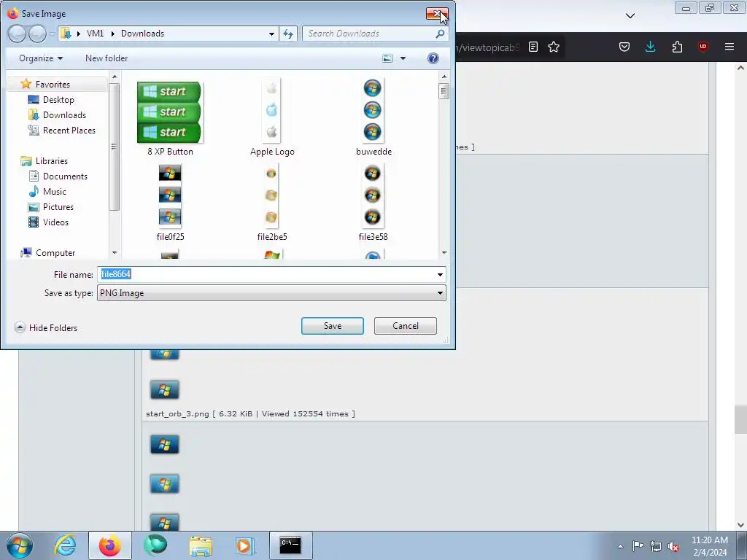Bookmark page with Firefox star icon

(554, 47)
